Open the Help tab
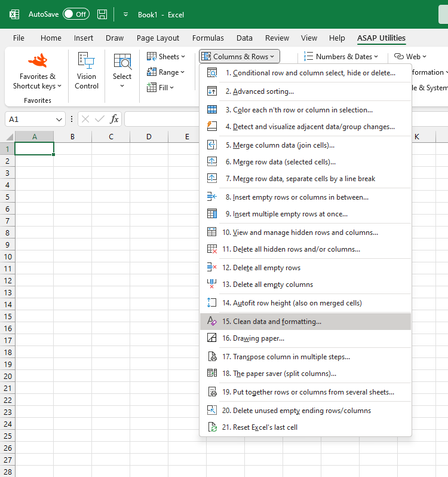Screen dimensions: 448x477 tap(337, 38)
